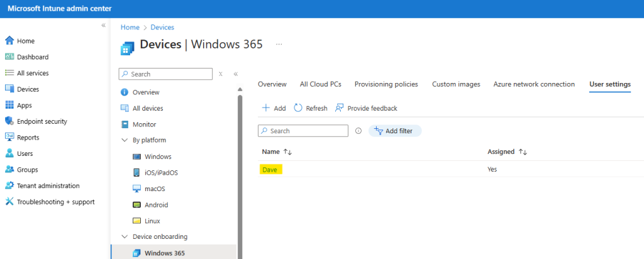Click the Troubleshooting + support wrench icon

click(9, 202)
